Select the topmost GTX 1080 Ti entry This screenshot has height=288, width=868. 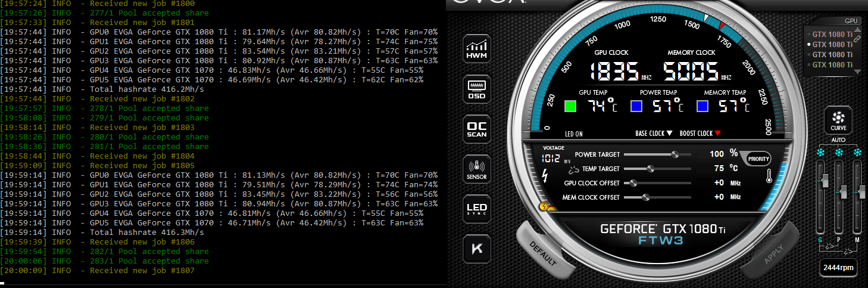tap(832, 34)
